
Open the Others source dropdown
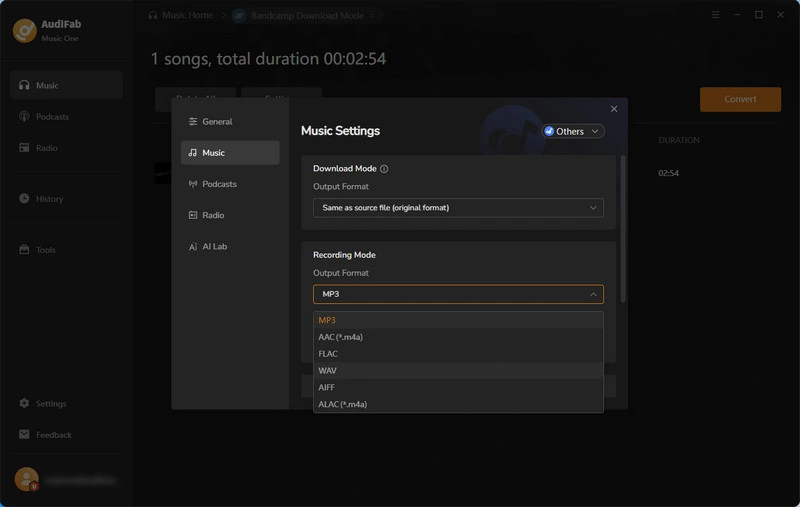point(573,131)
